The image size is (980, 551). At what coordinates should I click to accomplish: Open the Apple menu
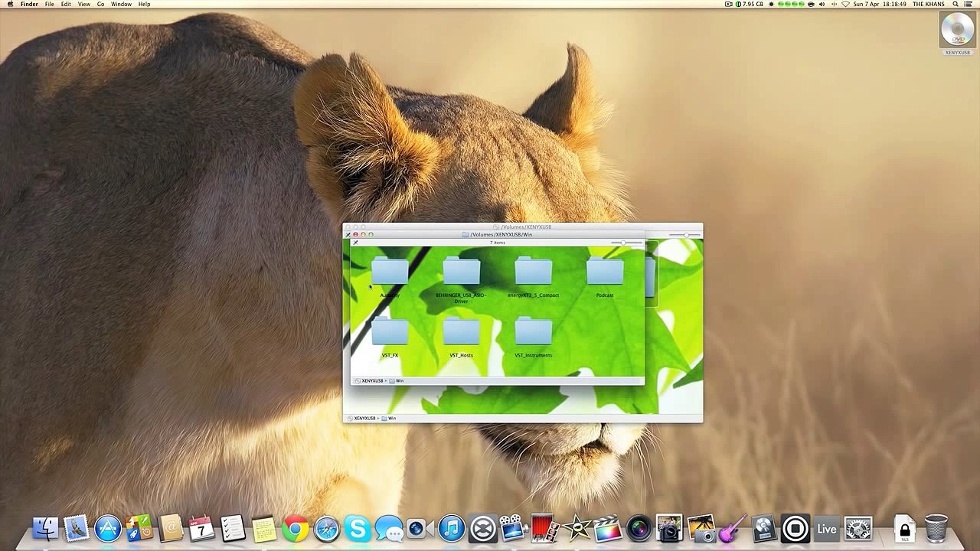[x=10, y=4]
